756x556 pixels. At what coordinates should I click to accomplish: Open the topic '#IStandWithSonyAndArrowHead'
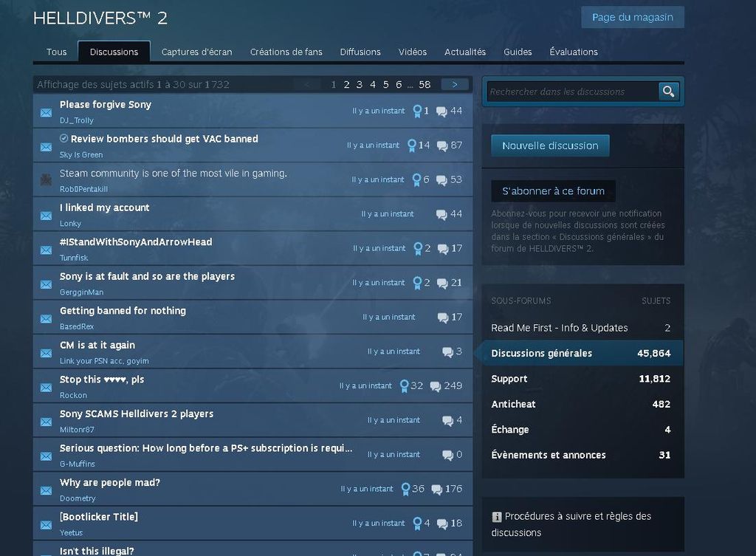[x=136, y=242]
